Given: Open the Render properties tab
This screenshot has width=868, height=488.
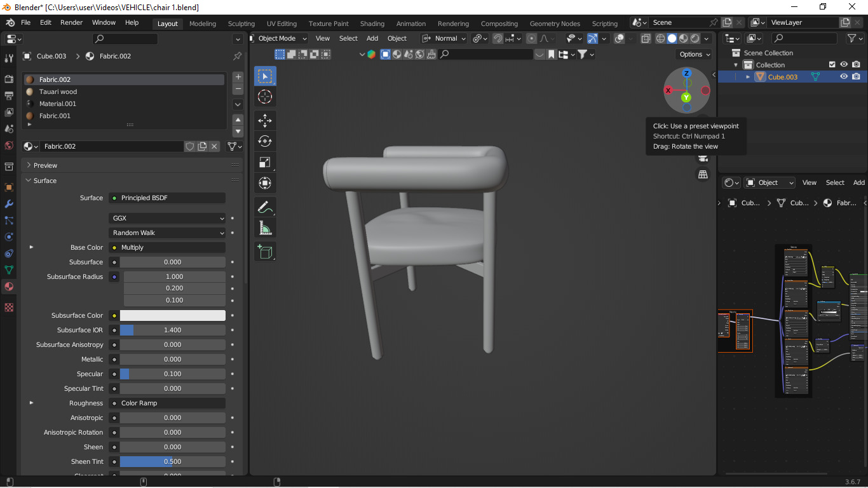Looking at the screenshot, I should [9, 79].
